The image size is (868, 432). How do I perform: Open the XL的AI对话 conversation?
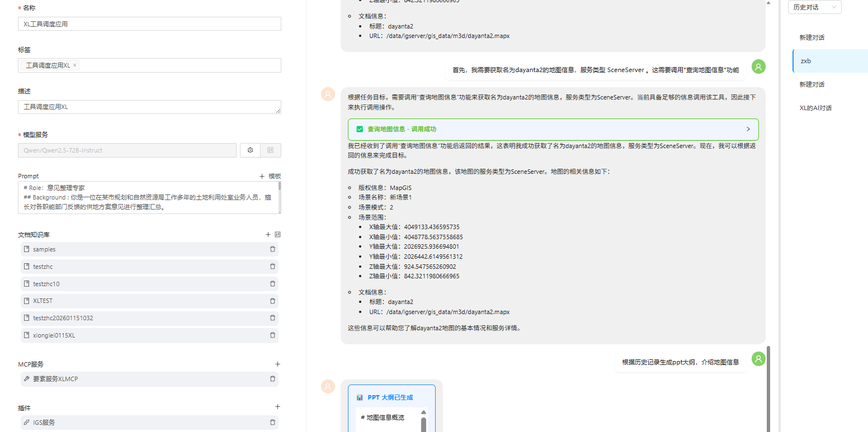click(815, 108)
